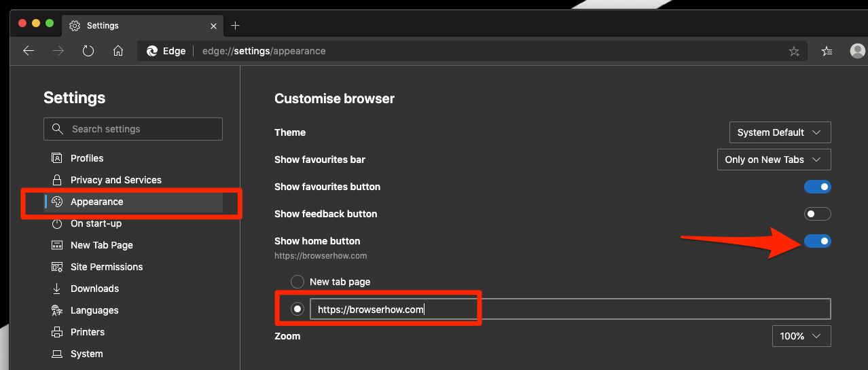Screen dimensions: 868x370
Task: Click the browser Back arrow
Action: pyautogui.click(x=29, y=51)
